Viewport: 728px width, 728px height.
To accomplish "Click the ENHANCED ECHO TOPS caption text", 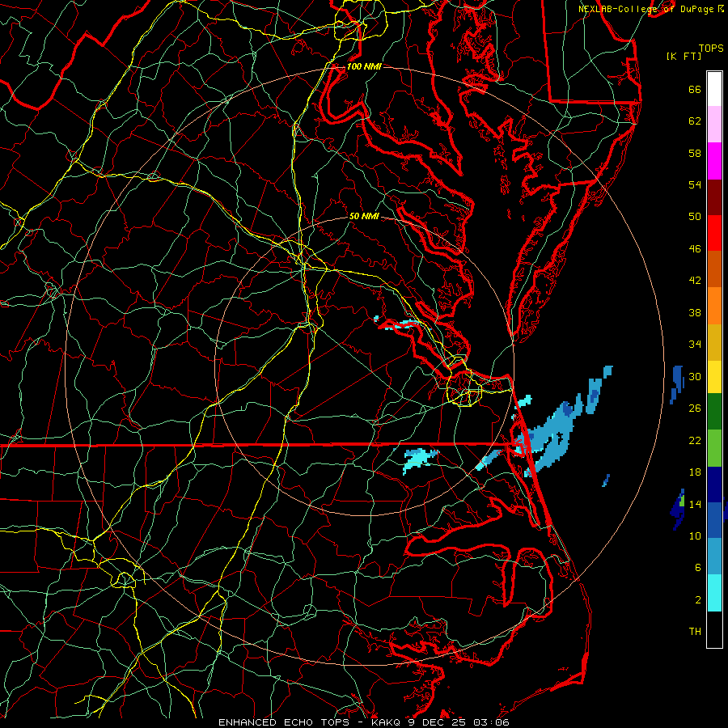I will click(283, 722).
